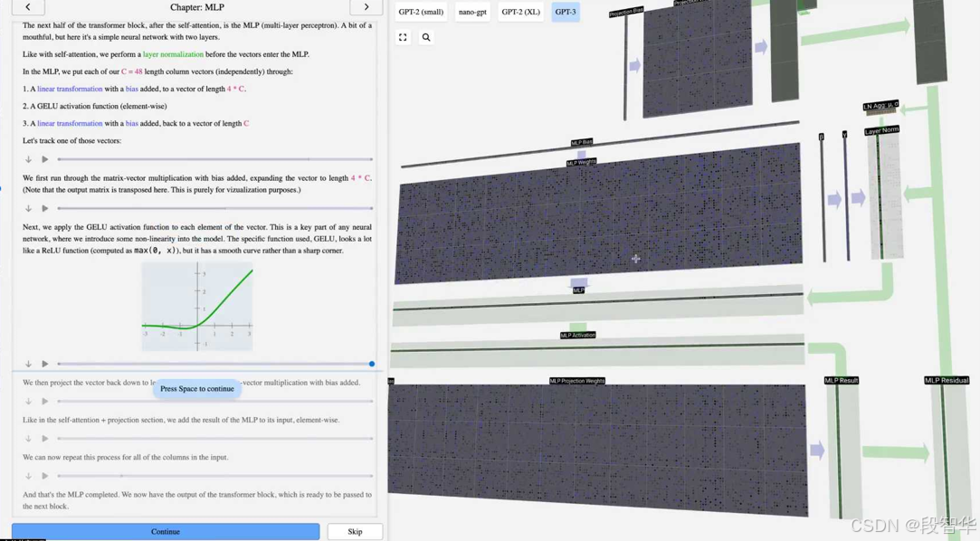Image resolution: width=980 pixels, height=541 pixels.
Task: Open the bias link in step 1
Action: coord(132,89)
